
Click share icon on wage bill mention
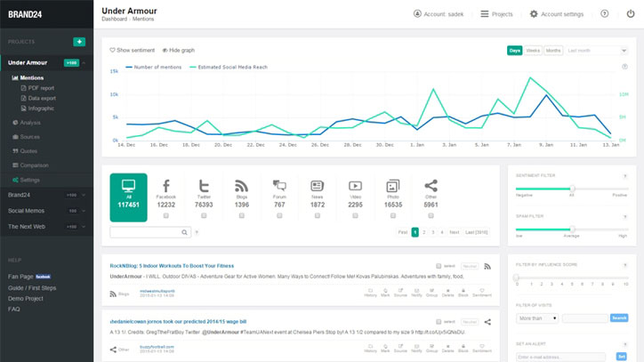click(x=487, y=322)
